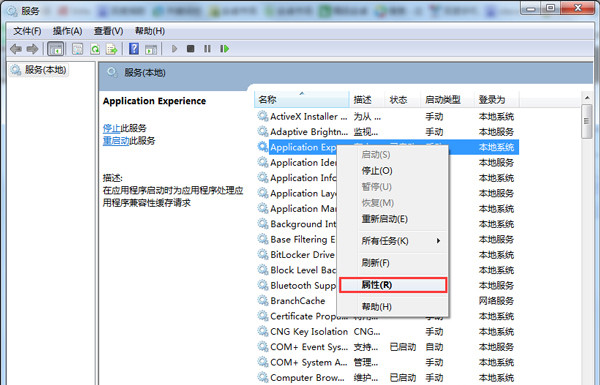
Task: Open the 文件(F) menu
Action: [x=27, y=31]
